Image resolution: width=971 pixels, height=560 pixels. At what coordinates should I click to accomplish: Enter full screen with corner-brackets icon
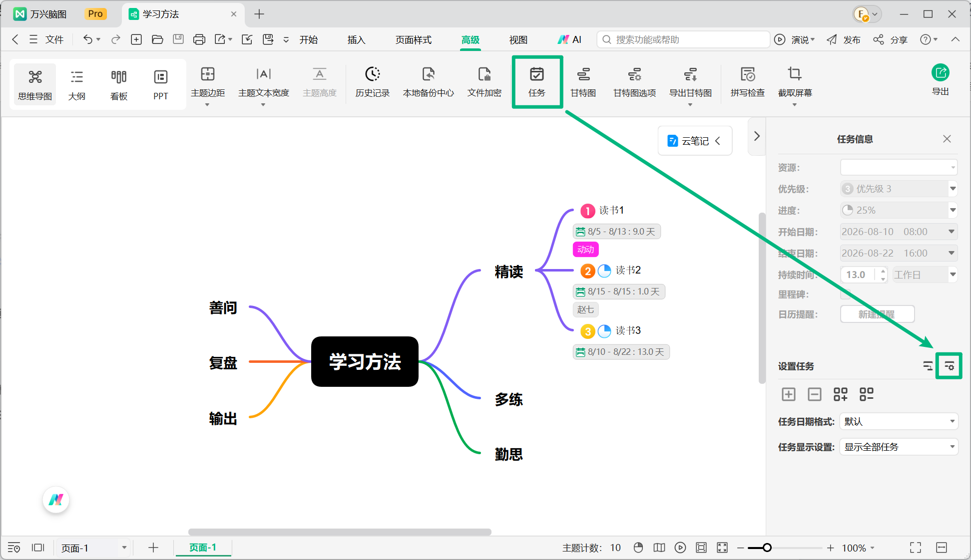click(915, 548)
